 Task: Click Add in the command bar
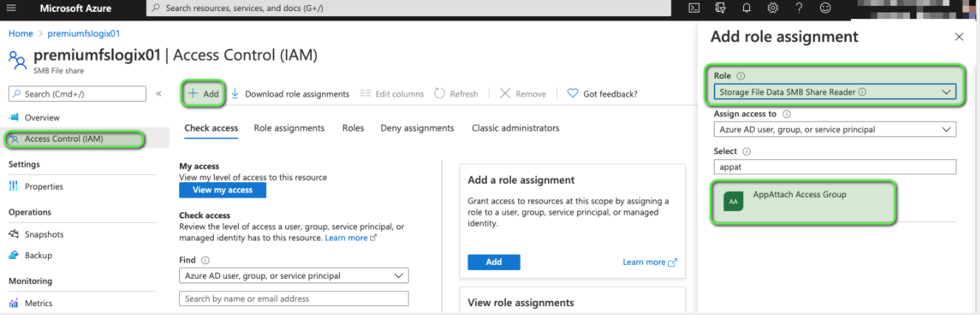[x=204, y=94]
